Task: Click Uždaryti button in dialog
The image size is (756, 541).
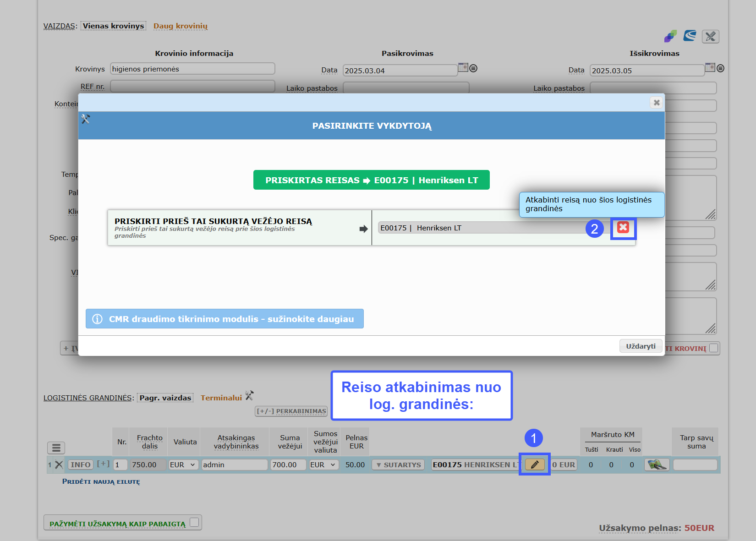Action: (641, 346)
